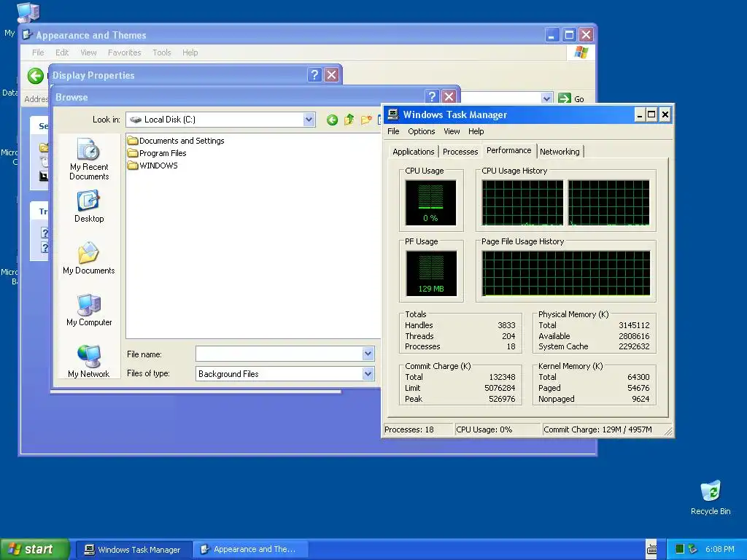Open the Favorites menu in Appearance and Themes

pyautogui.click(x=124, y=52)
